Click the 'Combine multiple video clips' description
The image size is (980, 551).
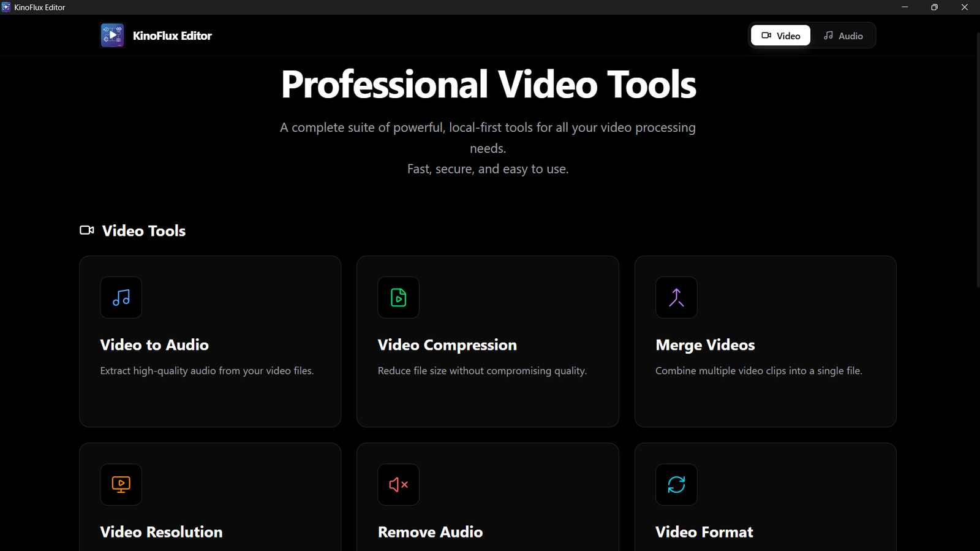758,371
